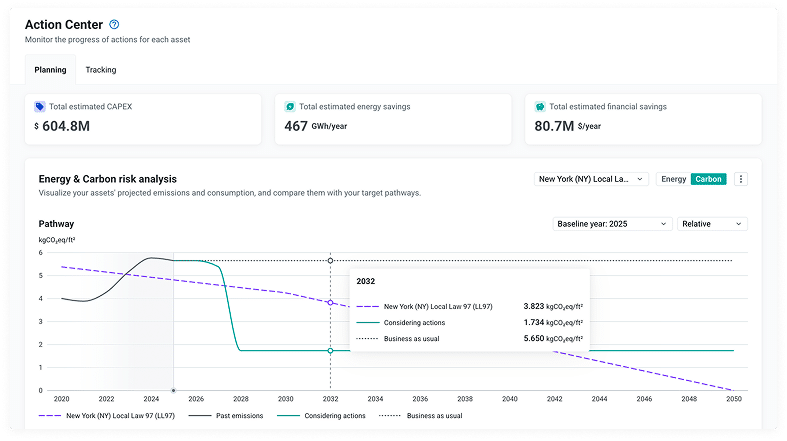
Task: Click New York Local Law 97 legend entry
Action: tap(107, 415)
